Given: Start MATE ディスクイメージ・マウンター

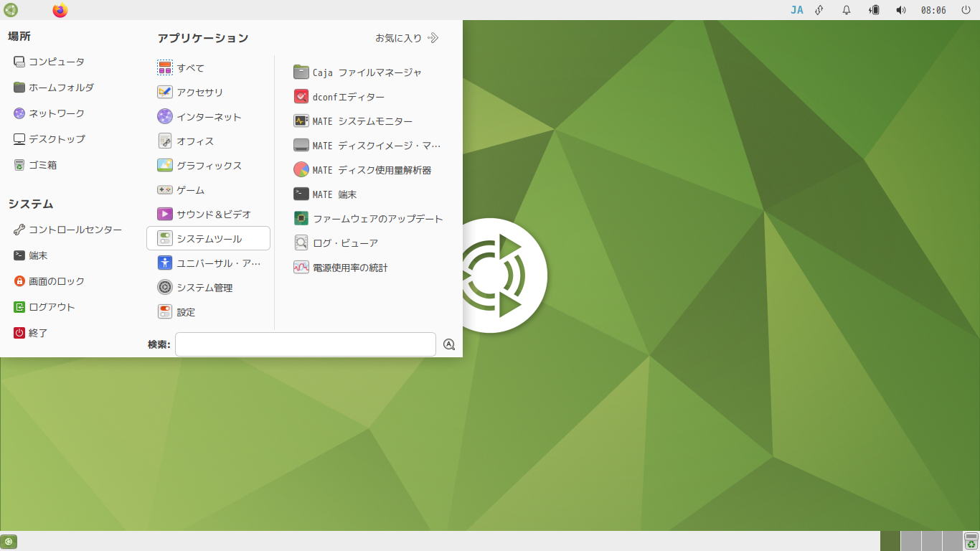Looking at the screenshot, I should [367, 146].
